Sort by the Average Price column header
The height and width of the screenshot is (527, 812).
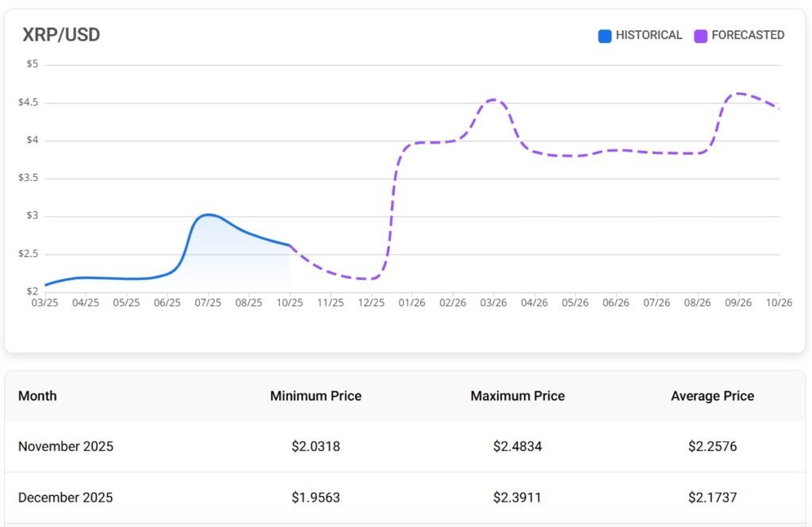tap(712, 395)
